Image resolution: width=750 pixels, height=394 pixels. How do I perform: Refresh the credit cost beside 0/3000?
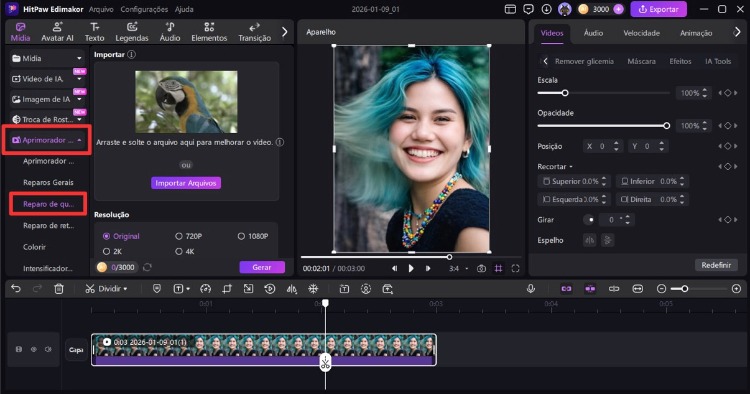[x=147, y=267]
